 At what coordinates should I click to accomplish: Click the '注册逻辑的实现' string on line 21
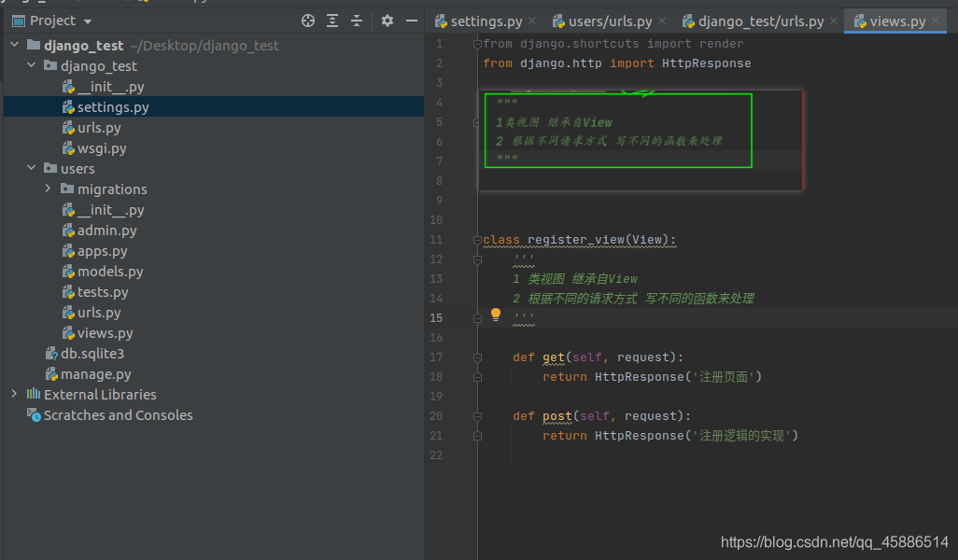click(741, 436)
